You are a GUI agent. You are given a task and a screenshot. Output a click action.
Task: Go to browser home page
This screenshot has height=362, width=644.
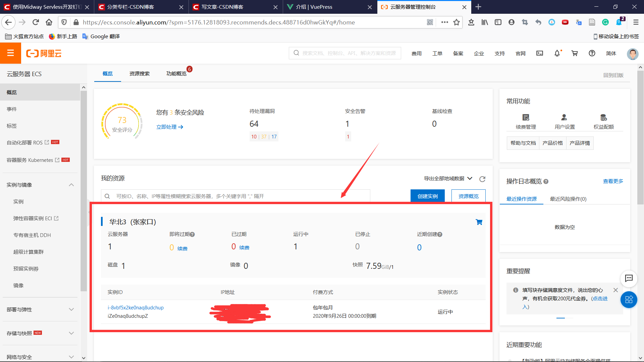click(49, 22)
